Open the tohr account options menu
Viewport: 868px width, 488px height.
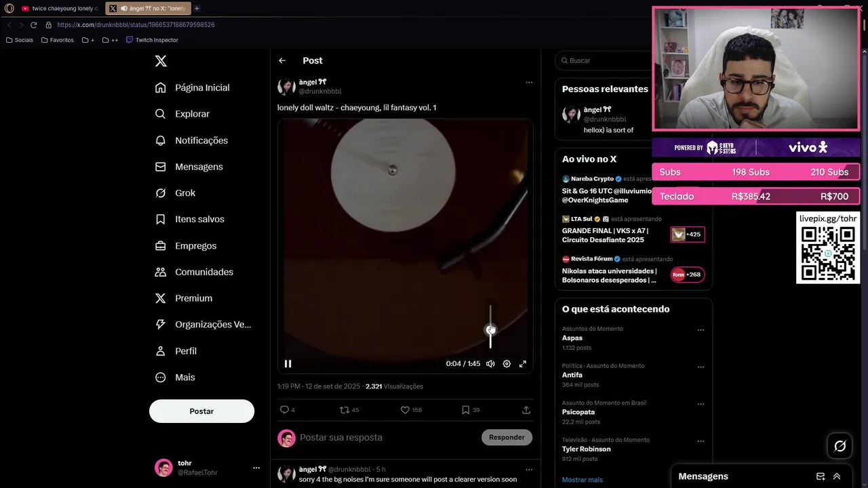click(x=256, y=468)
